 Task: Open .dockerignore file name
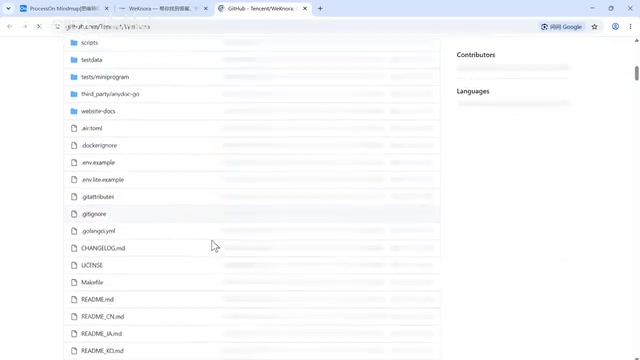coord(99,145)
